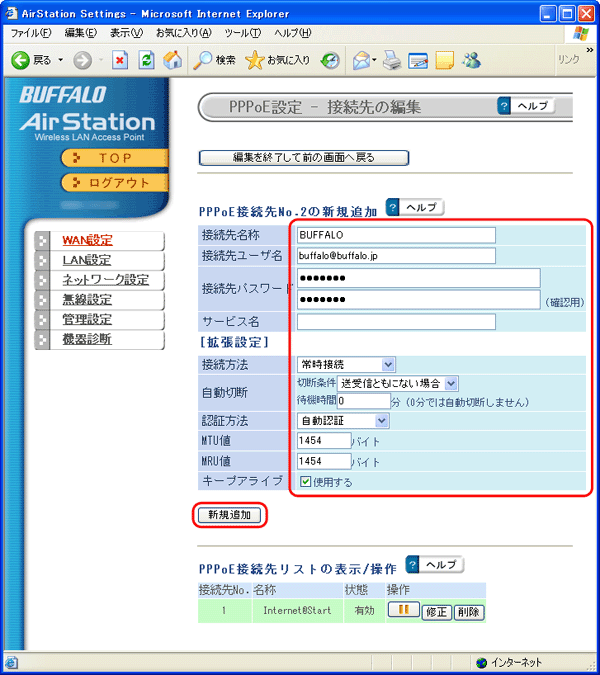The image size is (600, 675).
Task: Open Search (検索) toolbar button
Action: pos(214,60)
